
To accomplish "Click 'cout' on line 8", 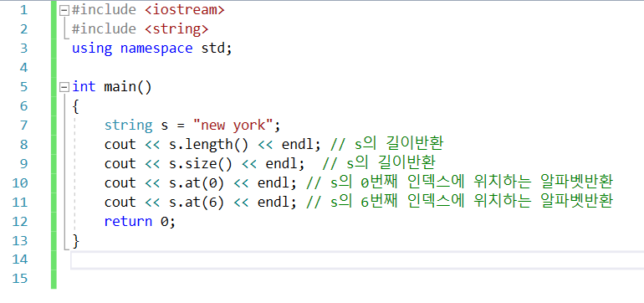I will tap(120, 144).
